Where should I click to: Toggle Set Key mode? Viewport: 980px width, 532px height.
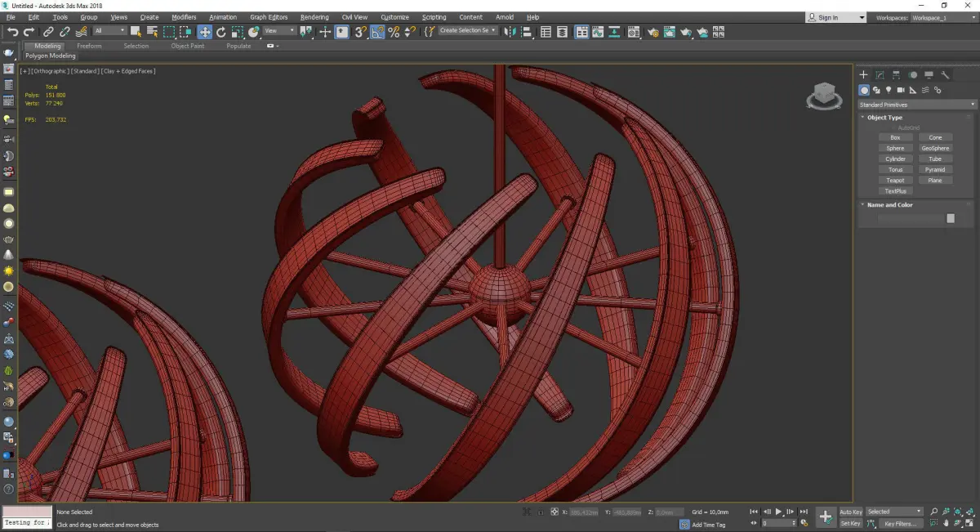click(851, 523)
